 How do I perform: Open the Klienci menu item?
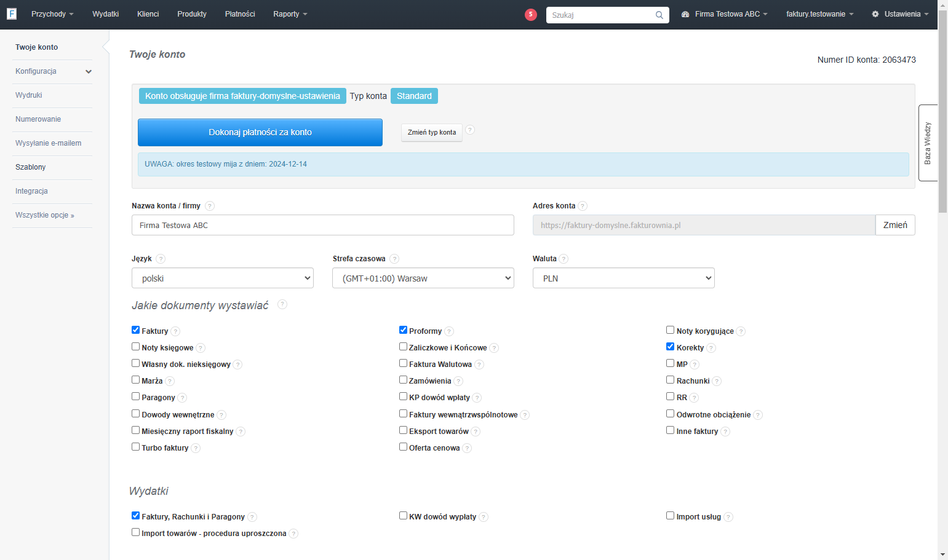click(148, 14)
